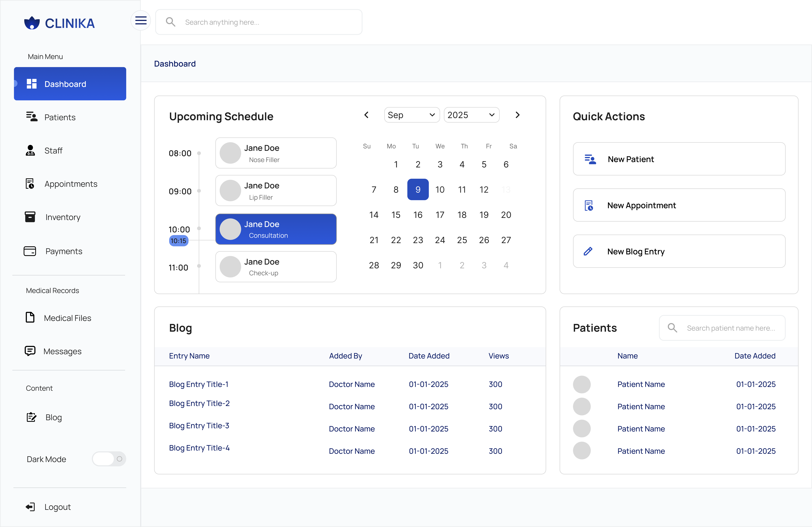Go to previous month with left chevron

point(366,115)
